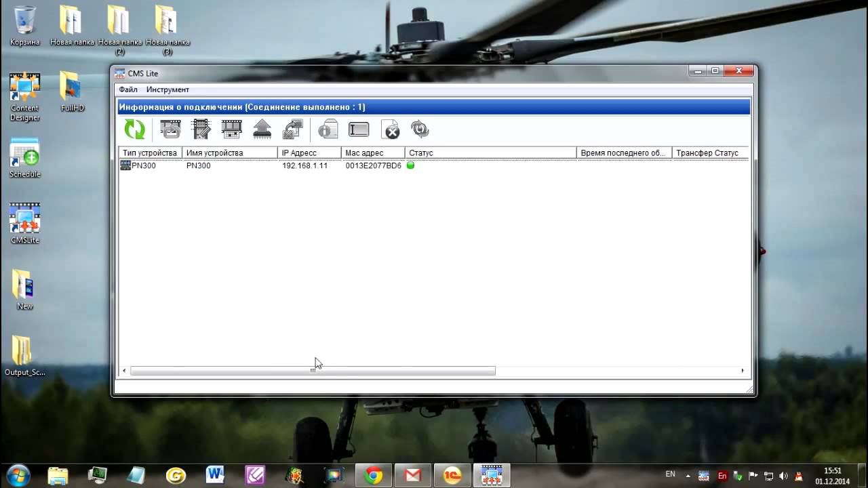Open the Инструмент menu
Screen dimensions: 868x488
[x=167, y=89]
